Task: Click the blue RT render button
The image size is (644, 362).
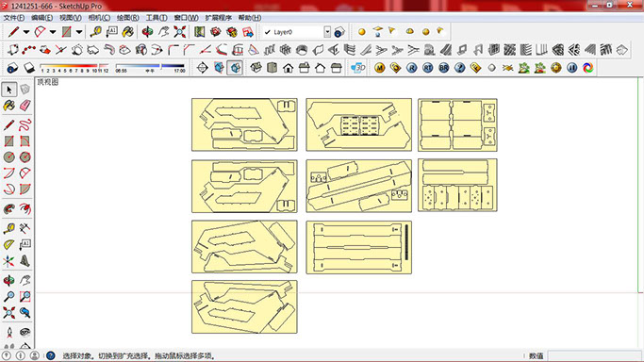Action: (427, 68)
